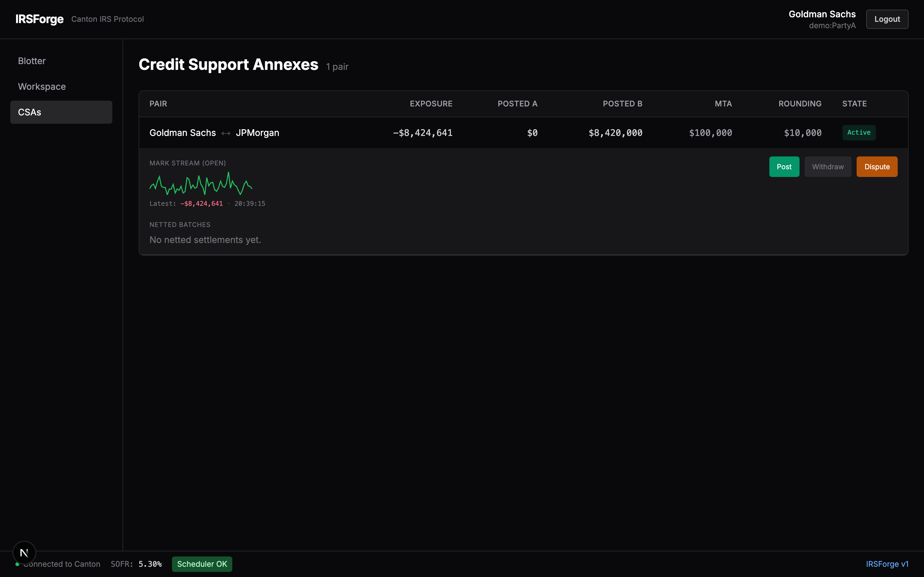Switch to the Blotter view

[32, 61]
